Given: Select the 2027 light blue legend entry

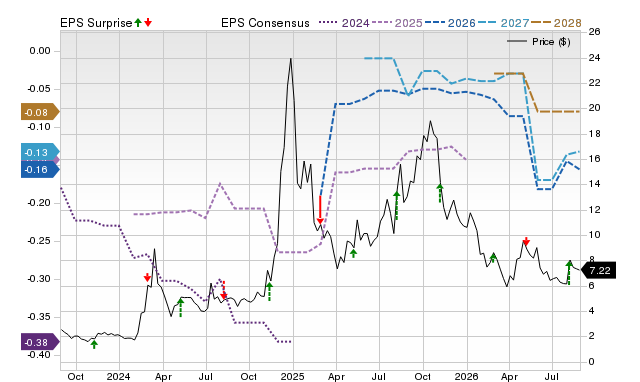Looking at the screenshot, I should pyautogui.click(x=503, y=23).
